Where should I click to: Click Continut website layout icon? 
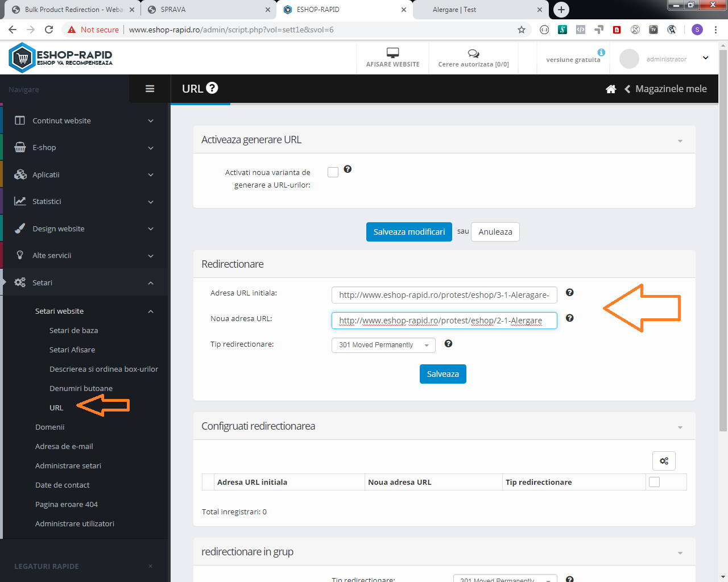click(x=20, y=120)
